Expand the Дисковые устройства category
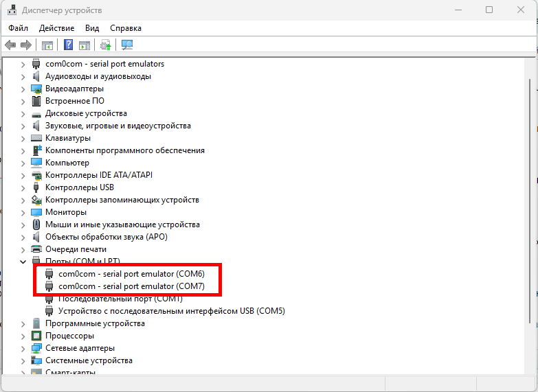The width and height of the screenshot is (538, 392). [23, 114]
